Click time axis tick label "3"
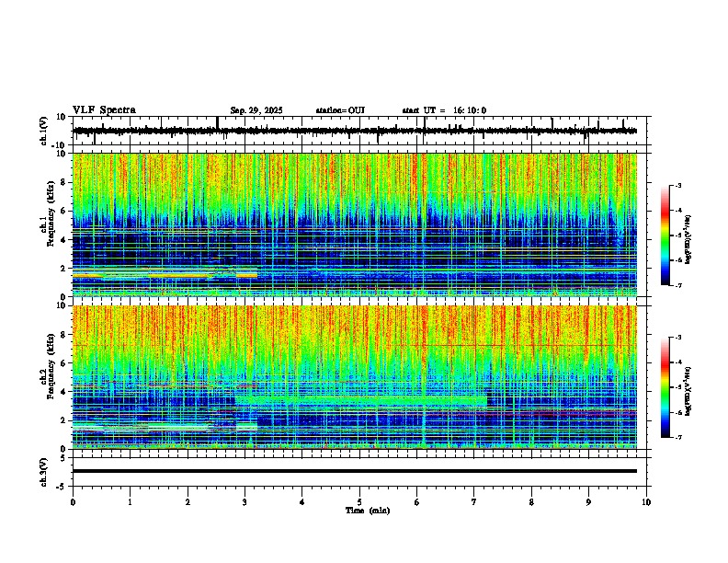The height and width of the screenshot is (563, 728). tap(245, 502)
